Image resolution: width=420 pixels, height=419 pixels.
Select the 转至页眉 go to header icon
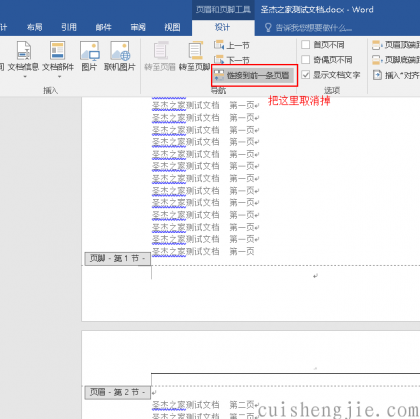(160, 51)
